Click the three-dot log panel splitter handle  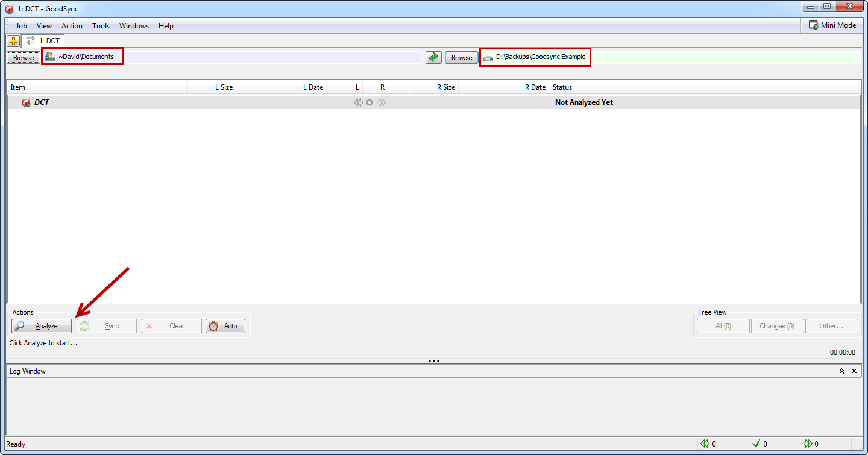[x=434, y=361]
